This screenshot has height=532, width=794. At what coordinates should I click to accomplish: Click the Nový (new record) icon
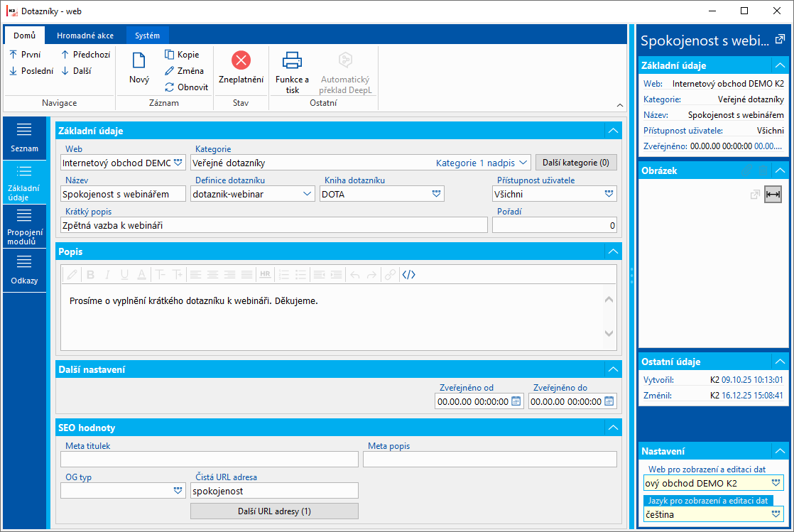click(x=139, y=61)
